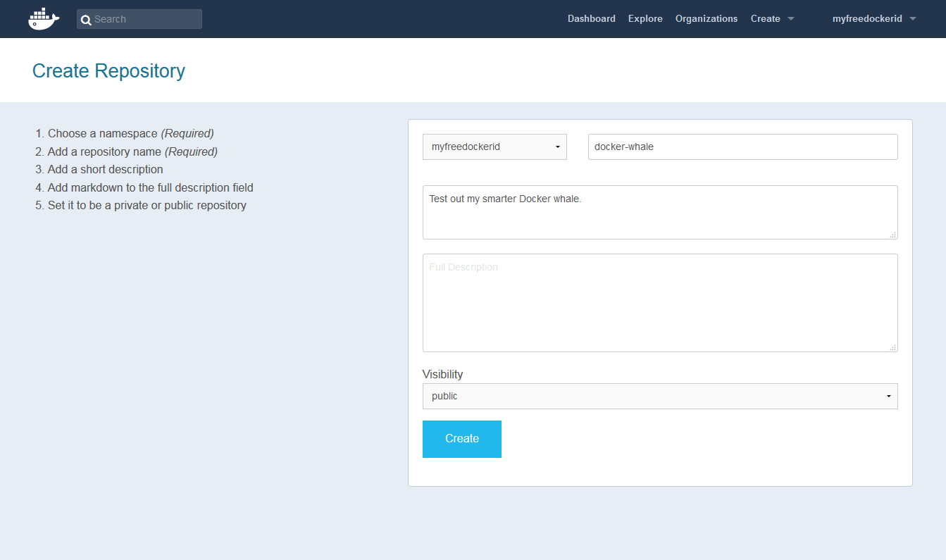Focus the Search input box
This screenshot has height=560, width=946.
coord(139,19)
